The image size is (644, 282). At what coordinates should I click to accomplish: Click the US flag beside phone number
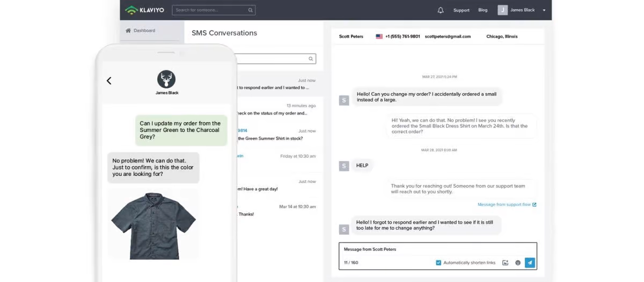point(379,36)
